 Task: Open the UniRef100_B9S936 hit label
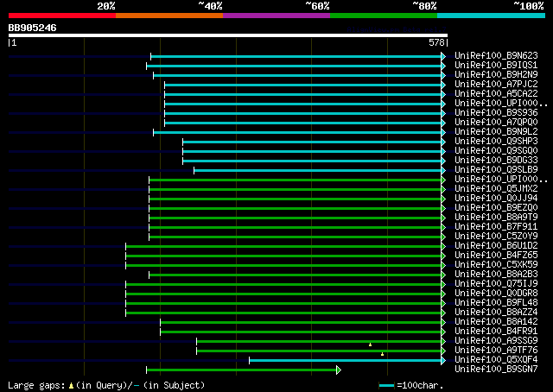click(496, 113)
